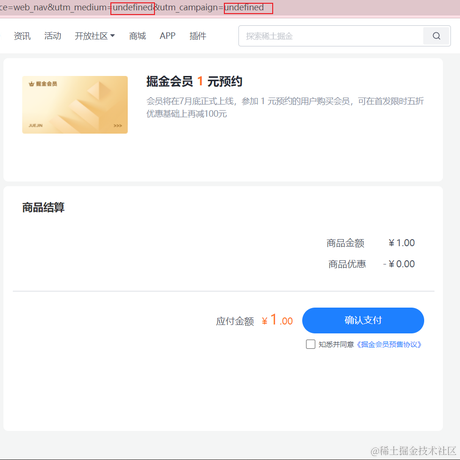The height and width of the screenshot is (460, 460).
Task: Open the 活动 nav item
Action: coord(53,36)
